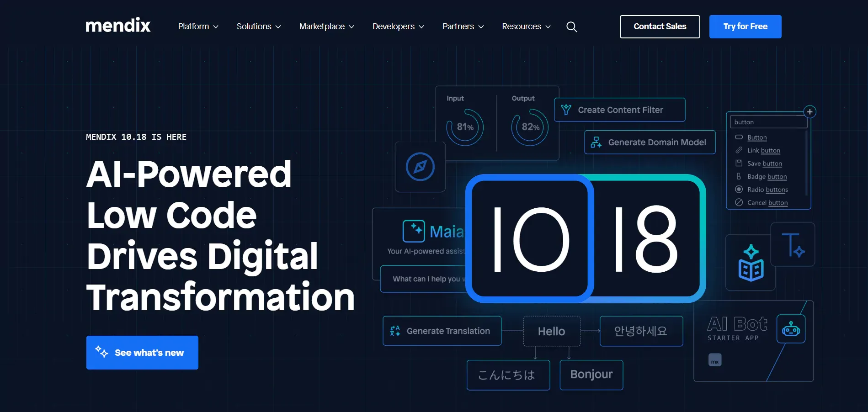The height and width of the screenshot is (412, 868).
Task: Click the Mendix logo
Action: [x=118, y=26]
